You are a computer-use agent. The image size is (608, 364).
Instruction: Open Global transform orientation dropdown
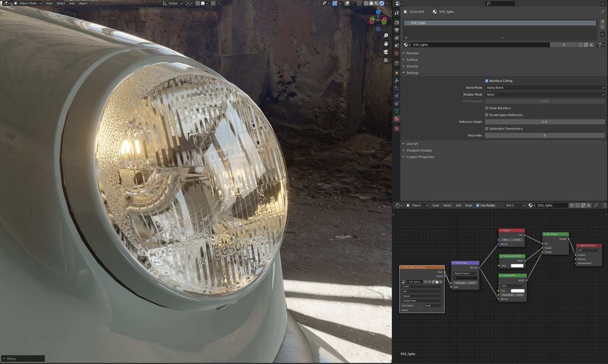pos(172,4)
